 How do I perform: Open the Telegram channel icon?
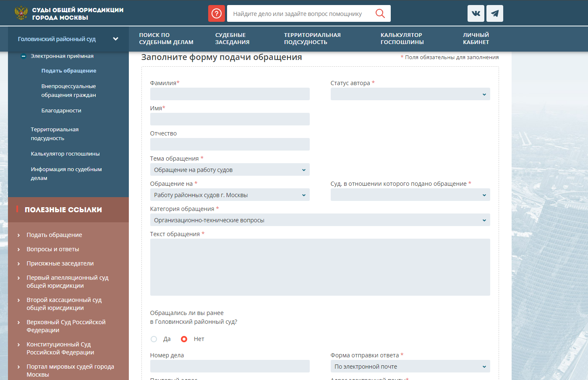[495, 13]
